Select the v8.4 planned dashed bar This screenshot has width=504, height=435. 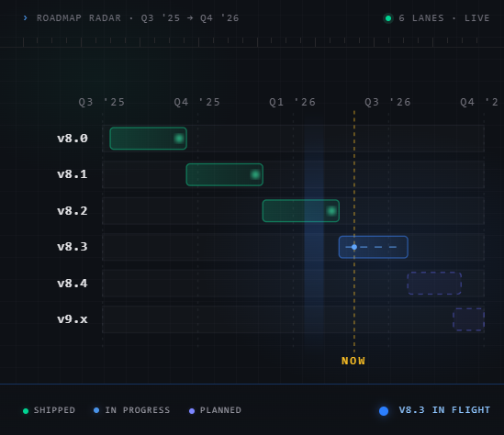(434, 283)
